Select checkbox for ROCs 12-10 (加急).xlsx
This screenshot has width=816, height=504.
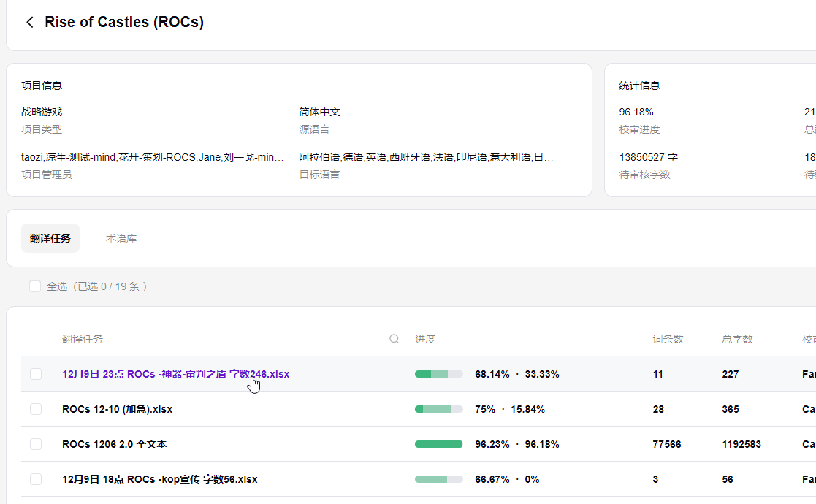[x=36, y=409]
